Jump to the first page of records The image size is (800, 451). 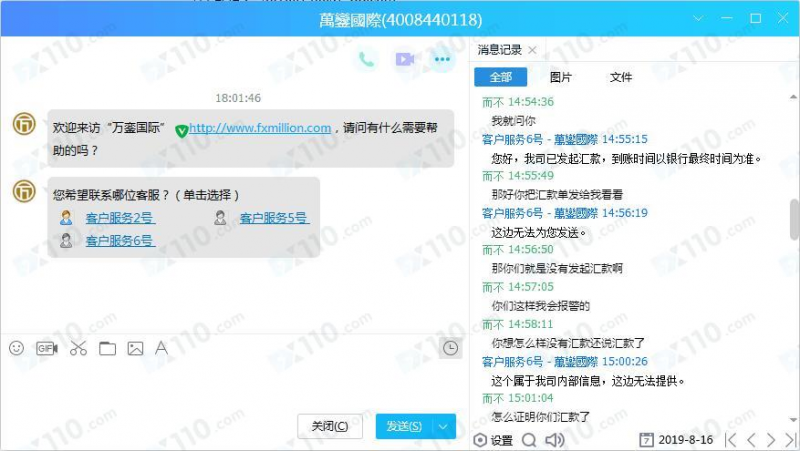[x=731, y=440]
